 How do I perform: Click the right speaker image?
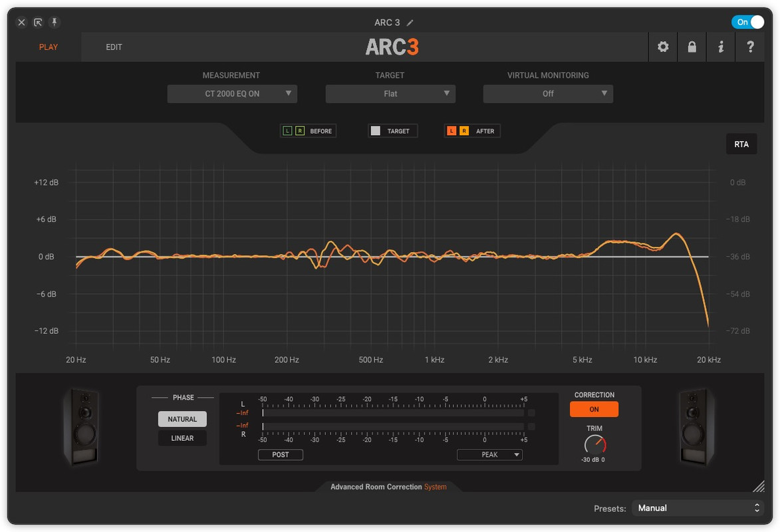tap(696, 426)
